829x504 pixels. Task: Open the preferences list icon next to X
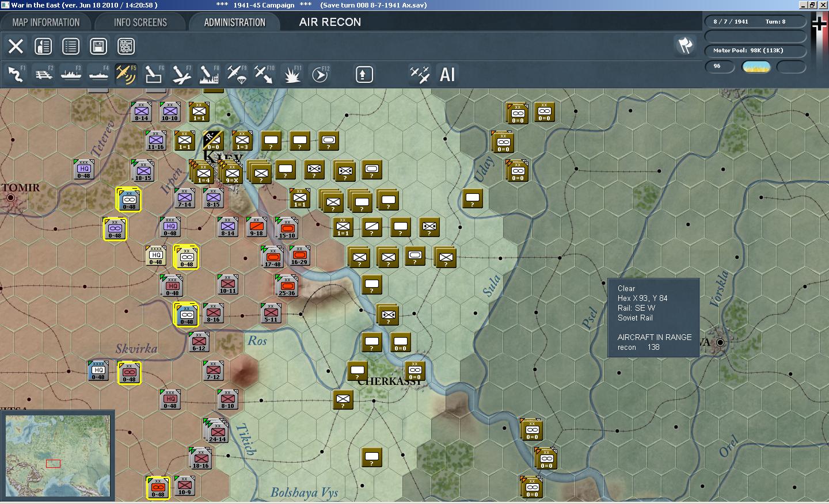(x=43, y=46)
